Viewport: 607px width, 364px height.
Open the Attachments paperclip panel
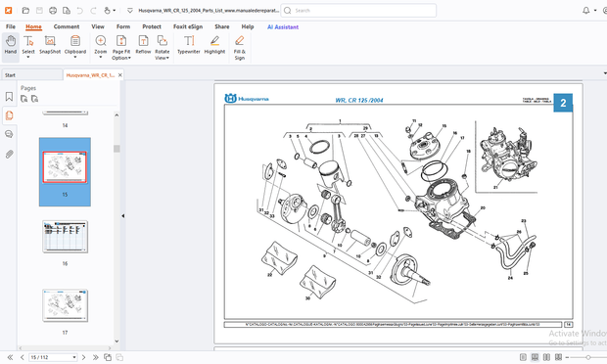[9, 155]
